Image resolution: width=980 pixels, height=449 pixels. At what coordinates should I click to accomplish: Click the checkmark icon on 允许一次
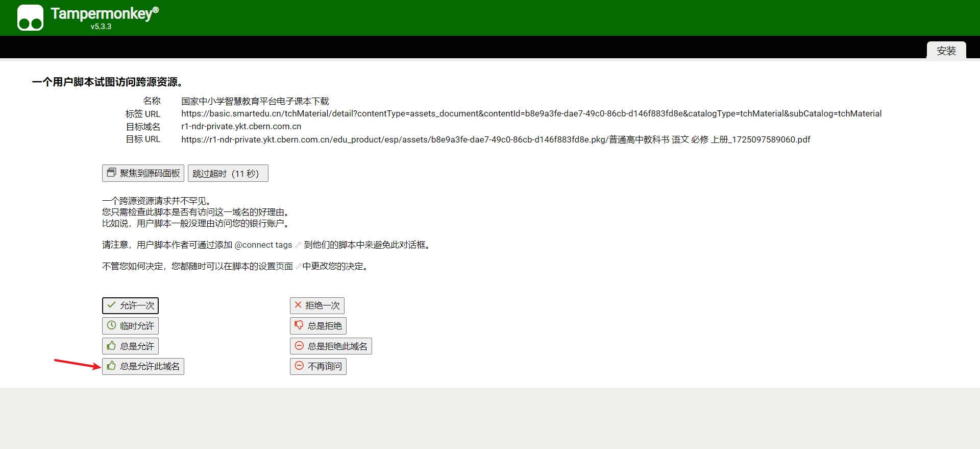pyautogui.click(x=111, y=305)
